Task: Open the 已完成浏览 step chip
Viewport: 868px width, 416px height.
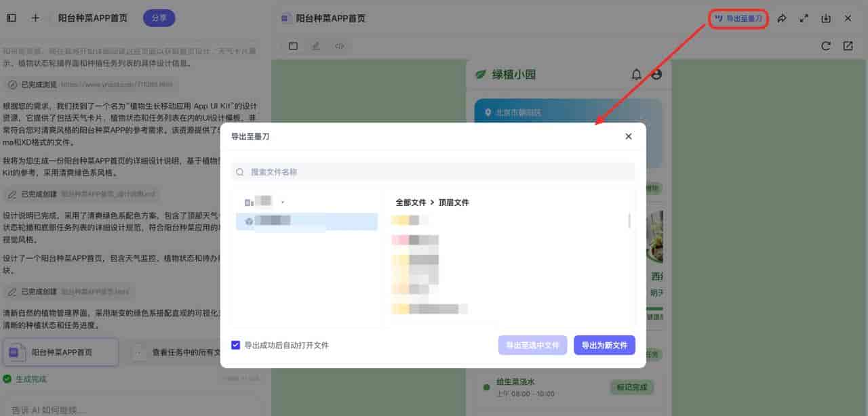Action: (92, 85)
